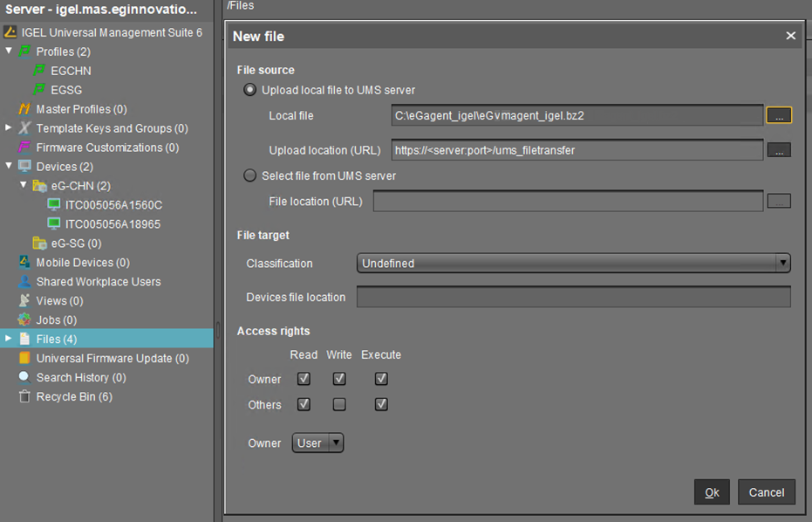
Task: Click the Mobile Devices icon
Action: 24,262
